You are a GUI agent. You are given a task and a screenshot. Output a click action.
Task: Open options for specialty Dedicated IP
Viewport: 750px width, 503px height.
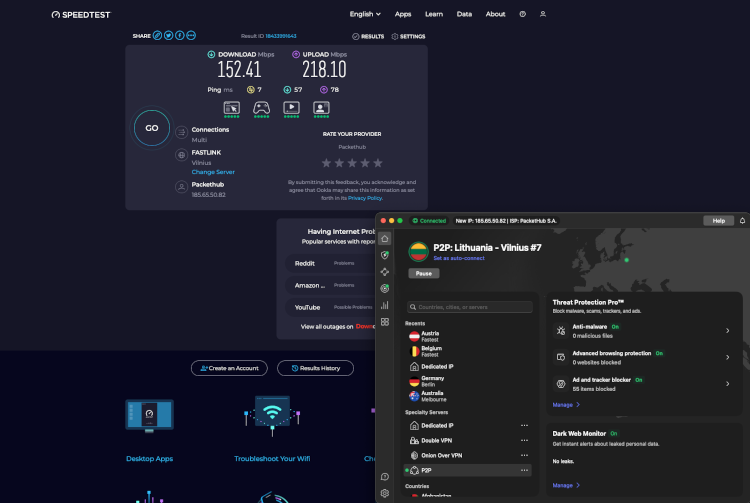(x=524, y=426)
